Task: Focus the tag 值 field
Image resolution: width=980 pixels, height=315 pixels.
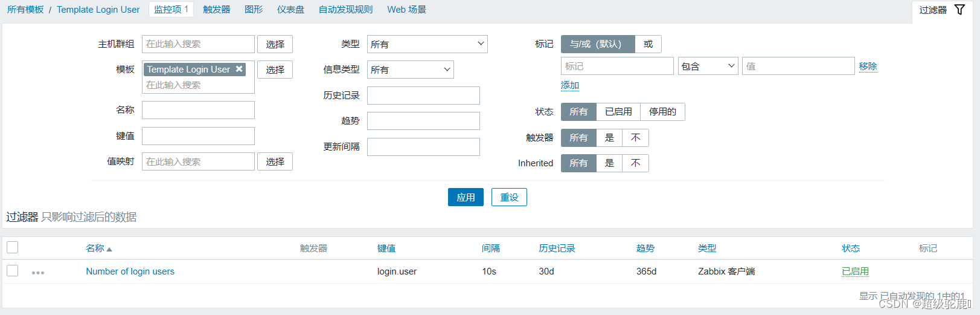Action: [798, 66]
